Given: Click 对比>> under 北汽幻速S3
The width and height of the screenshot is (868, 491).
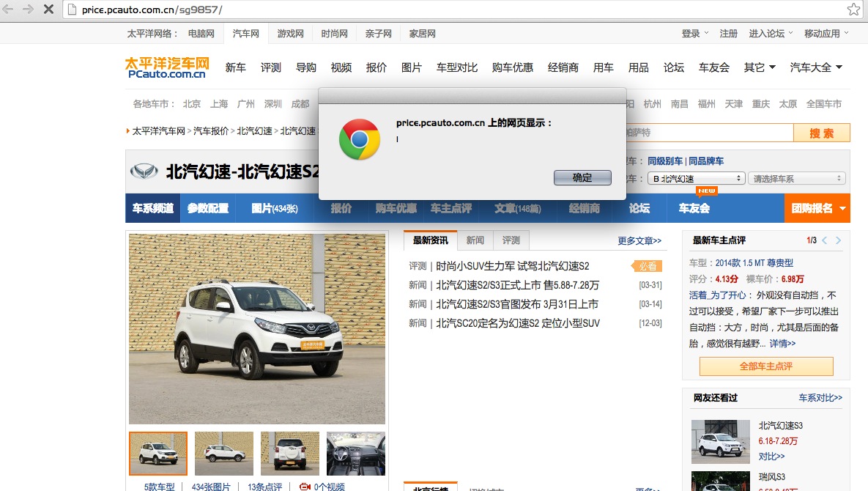Looking at the screenshot, I should (772, 457).
